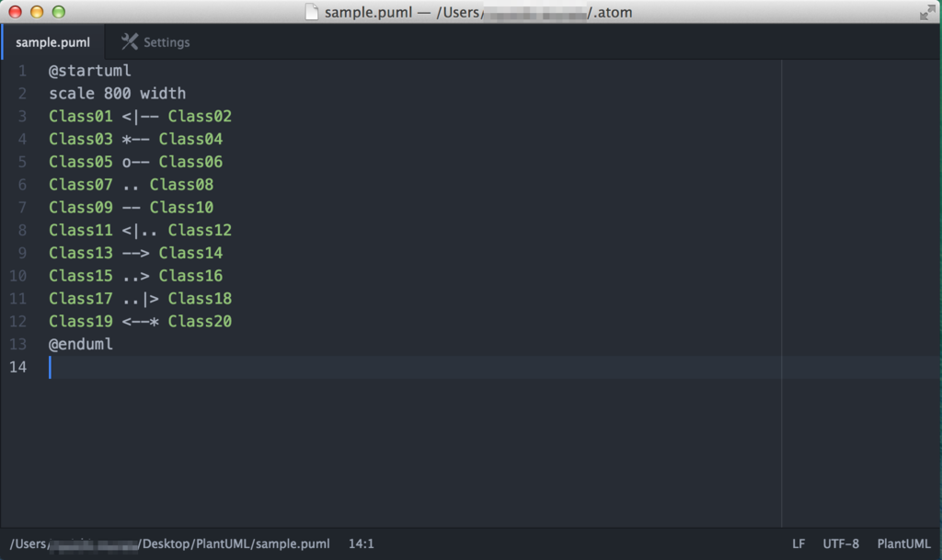The image size is (942, 560).
Task: Click on Class03 in line 4
Action: pos(81,139)
